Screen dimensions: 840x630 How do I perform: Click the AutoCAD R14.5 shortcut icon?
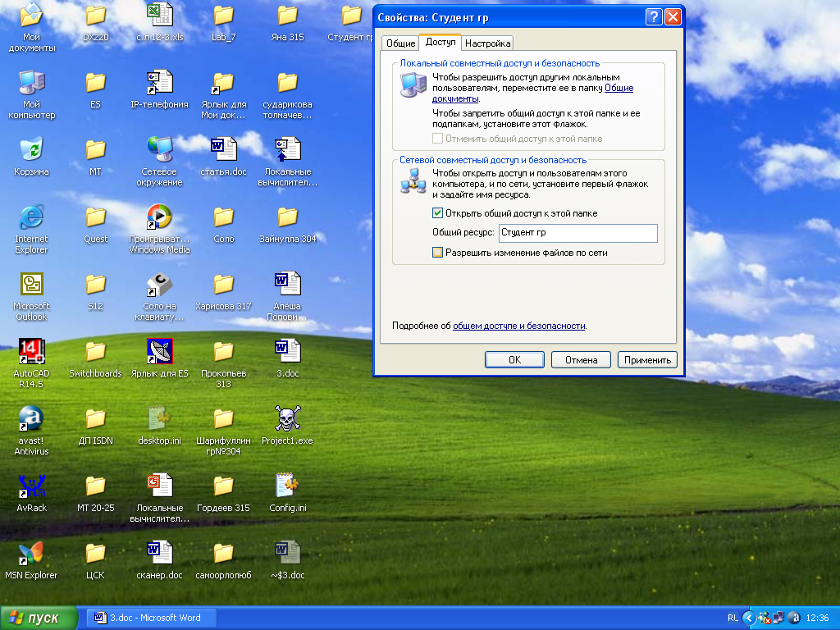(x=31, y=351)
